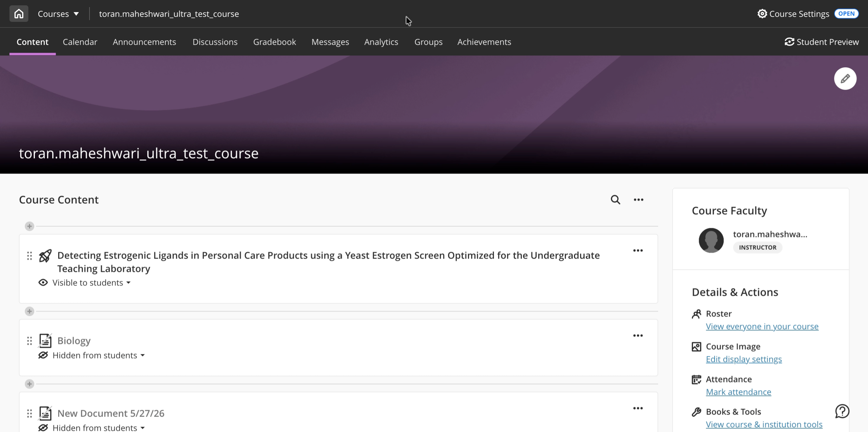Open the Biology document
Viewport: 868px width, 432px height.
tap(74, 341)
